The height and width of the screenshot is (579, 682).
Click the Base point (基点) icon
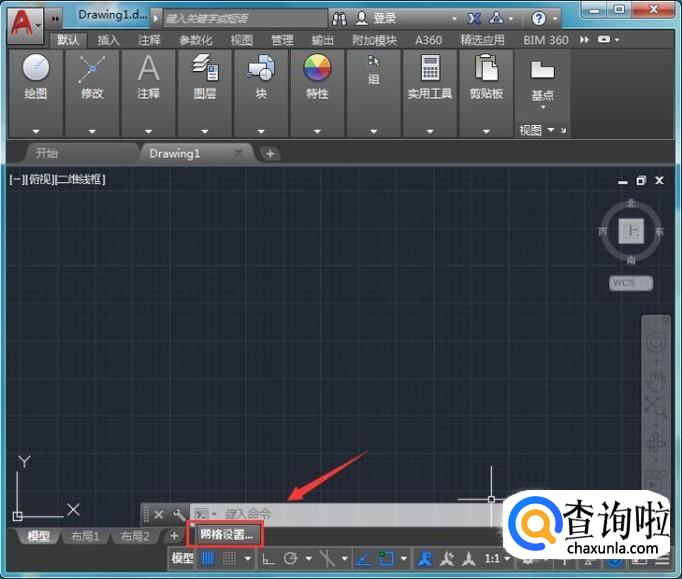pos(542,70)
